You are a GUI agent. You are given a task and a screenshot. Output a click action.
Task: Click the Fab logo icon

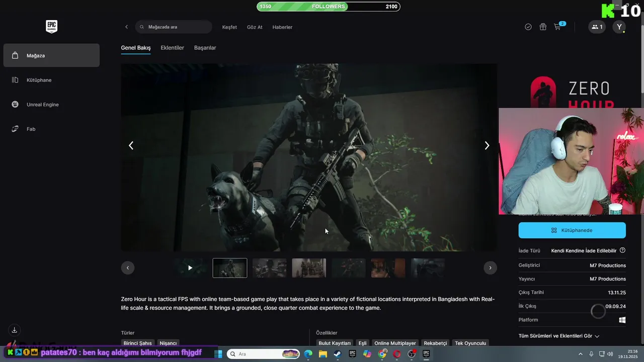click(x=15, y=129)
